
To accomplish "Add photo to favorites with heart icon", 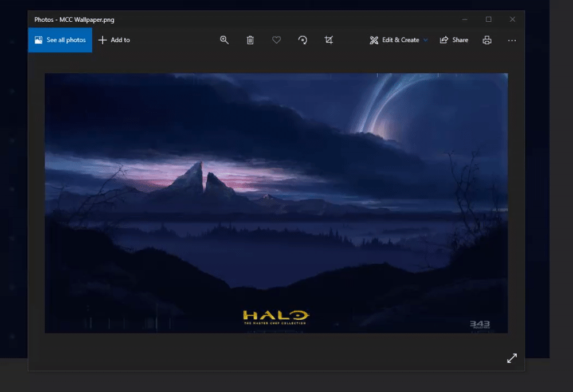I will point(276,40).
